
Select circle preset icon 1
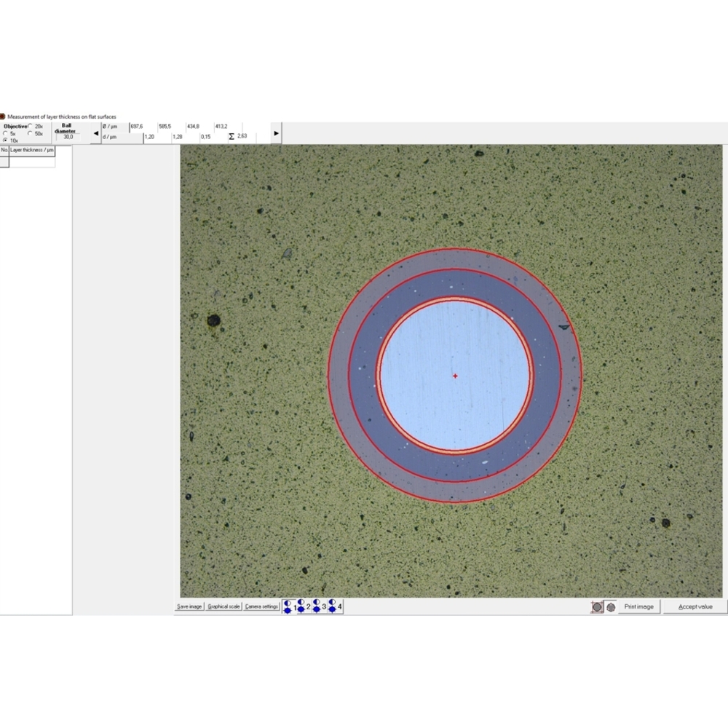(x=289, y=606)
